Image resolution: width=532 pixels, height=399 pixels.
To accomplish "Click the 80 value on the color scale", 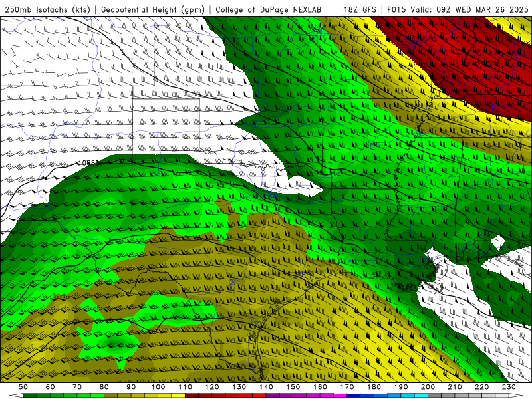I will (x=104, y=387).
